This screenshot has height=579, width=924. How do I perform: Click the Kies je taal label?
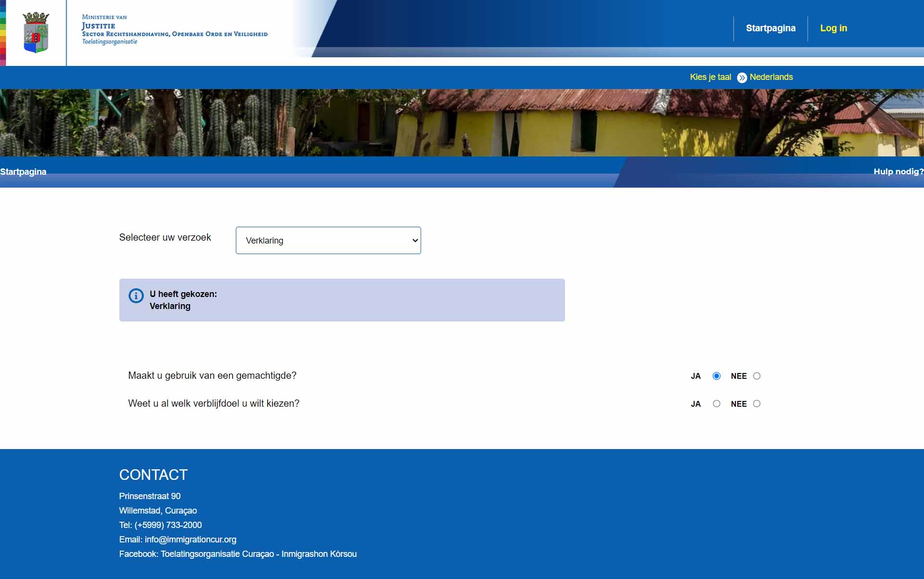tap(710, 77)
